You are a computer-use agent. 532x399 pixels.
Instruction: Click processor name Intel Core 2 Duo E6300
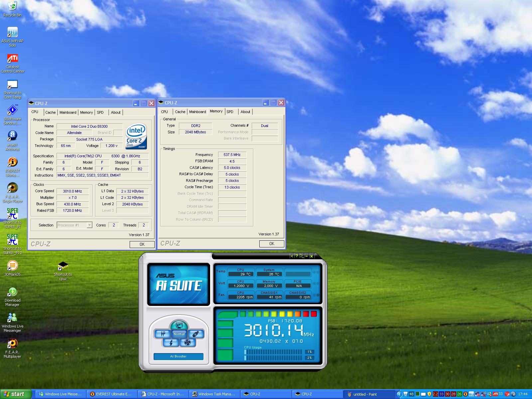tap(89, 126)
